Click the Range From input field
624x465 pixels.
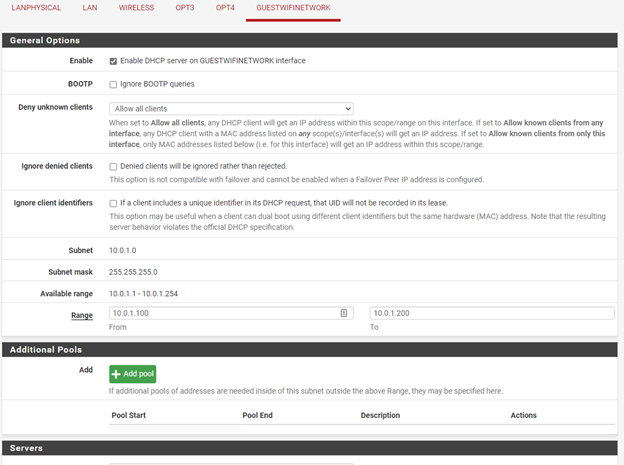225,313
